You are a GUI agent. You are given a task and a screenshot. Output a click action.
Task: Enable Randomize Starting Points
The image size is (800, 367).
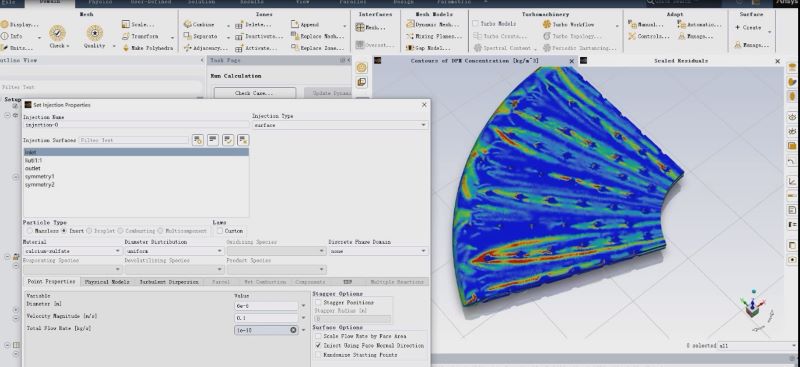coord(318,355)
